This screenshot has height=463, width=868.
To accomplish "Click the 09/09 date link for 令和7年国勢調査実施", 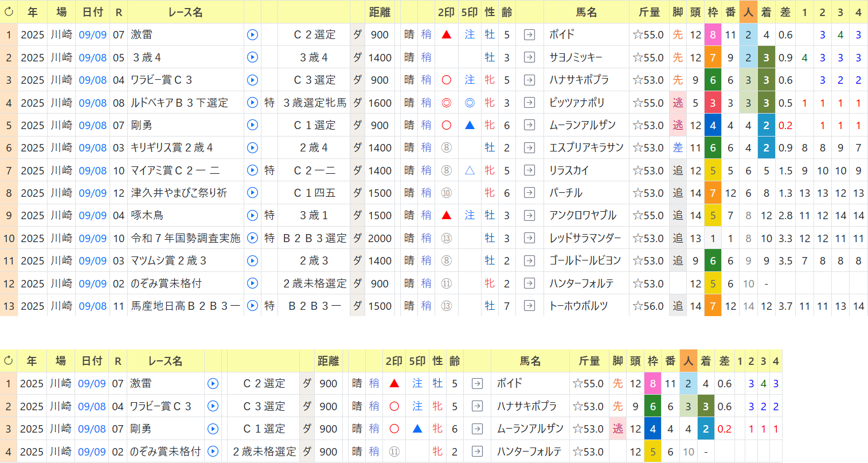I will (92, 238).
